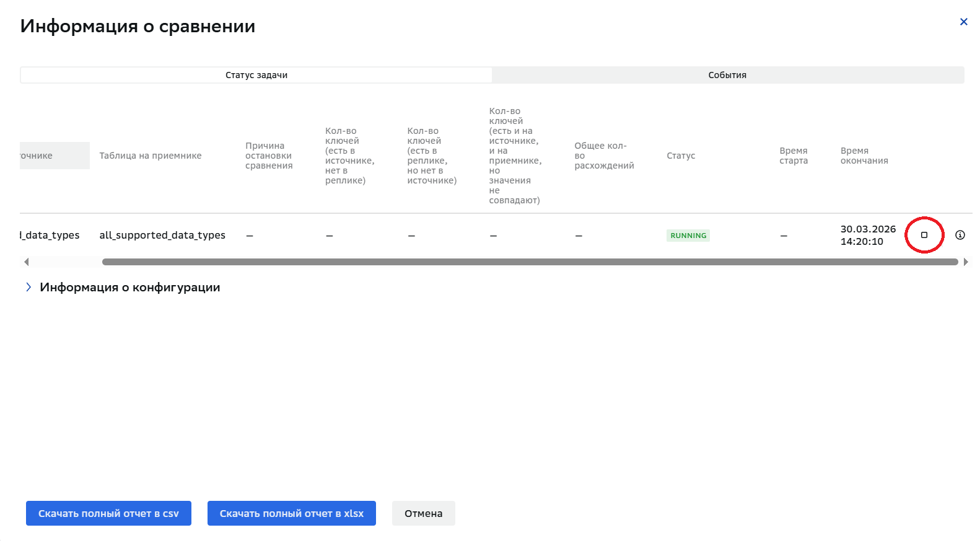Viewport: 980px width, 543px height.
Task: Click the Общее кол-во расхождений header
Action: pyautogui.click(x=604, y=156)
